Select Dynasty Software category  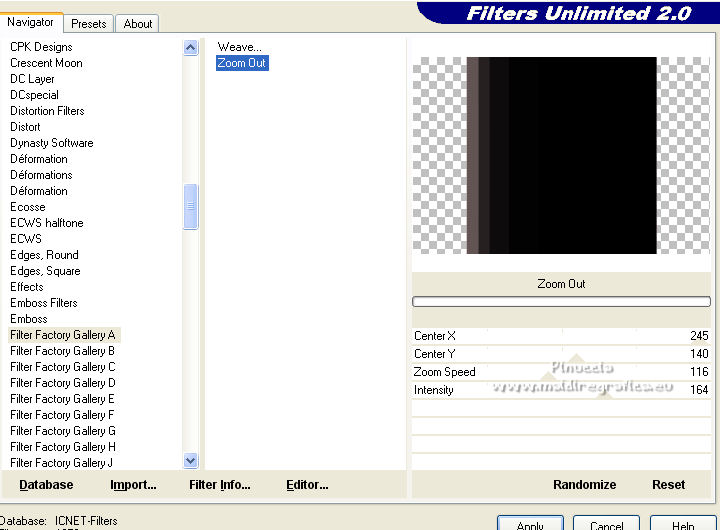52,143
